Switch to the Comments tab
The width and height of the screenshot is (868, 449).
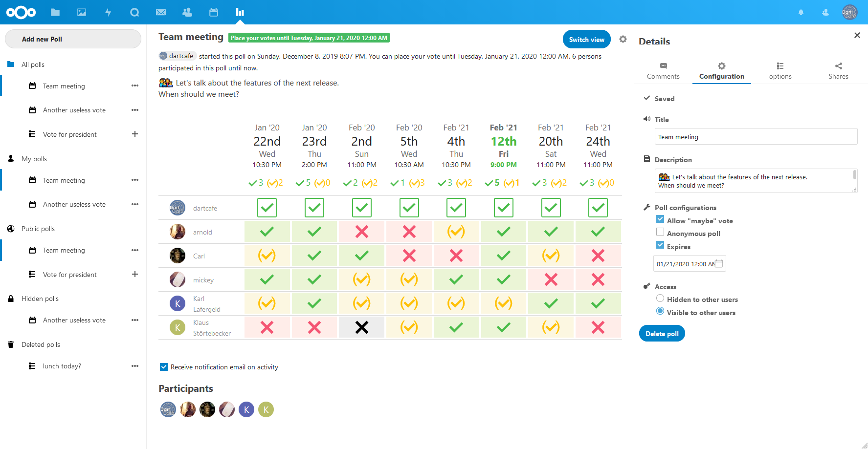pyautogui.click(x=663, y=71)
